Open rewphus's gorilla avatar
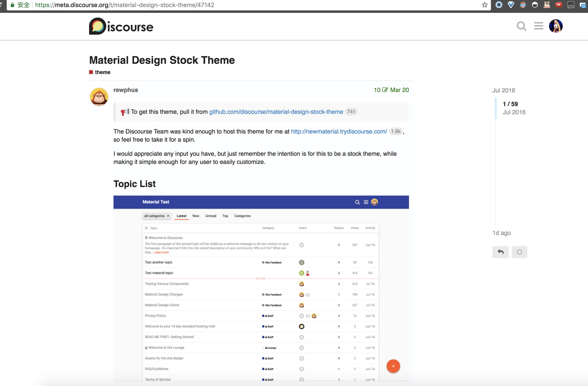The width and height of the screenshot is (588, 386). (99, 97)
